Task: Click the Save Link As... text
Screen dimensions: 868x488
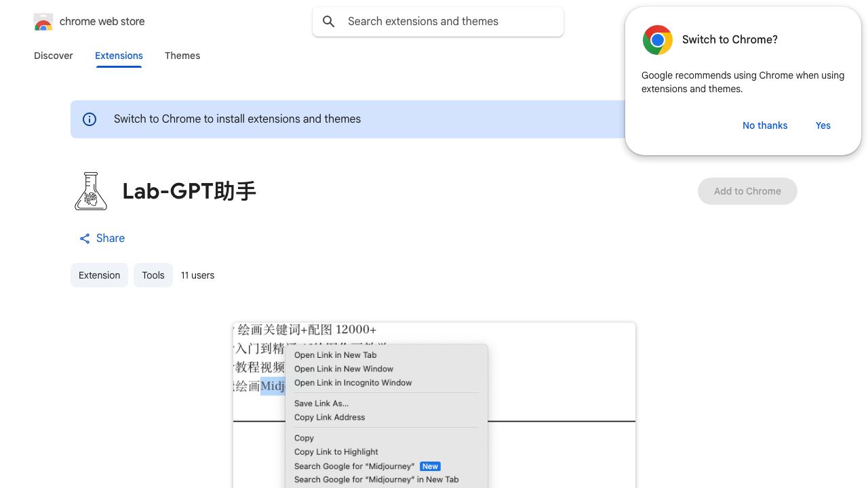Action: click(x=321, y=403)
